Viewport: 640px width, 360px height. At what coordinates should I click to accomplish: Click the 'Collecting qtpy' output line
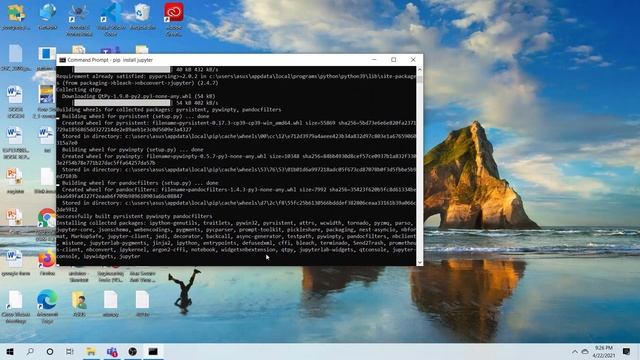[79, 89]
